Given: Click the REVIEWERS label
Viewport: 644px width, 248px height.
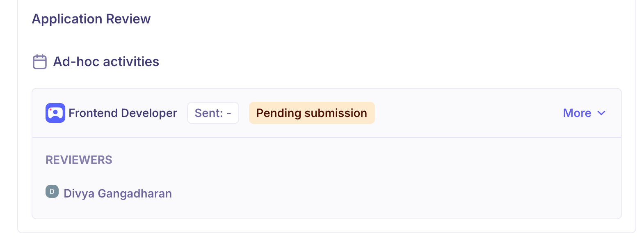Looking at the screenshot, I should (79, 160).
